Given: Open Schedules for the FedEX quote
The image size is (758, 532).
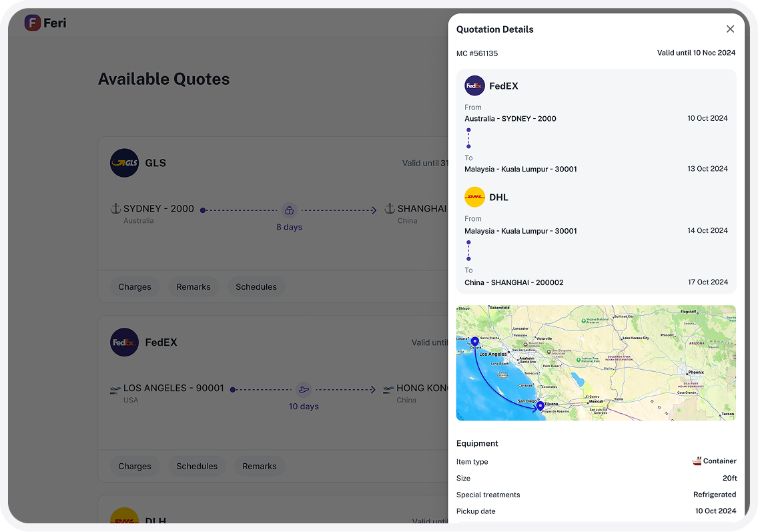Looking at the screenshot, I should point(197,467).
